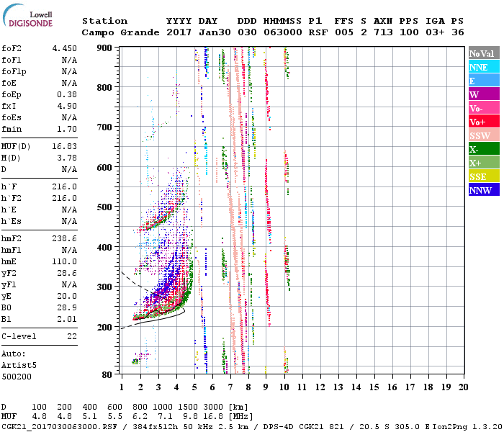The image size is (504, 432).
Task: Click the 900 km height axis label
Action: coord(106,48)
